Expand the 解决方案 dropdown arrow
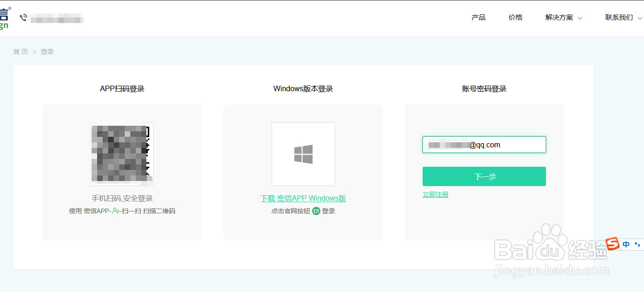The width and height of the screenshot is (644, 292). click(x=580, y=18)
